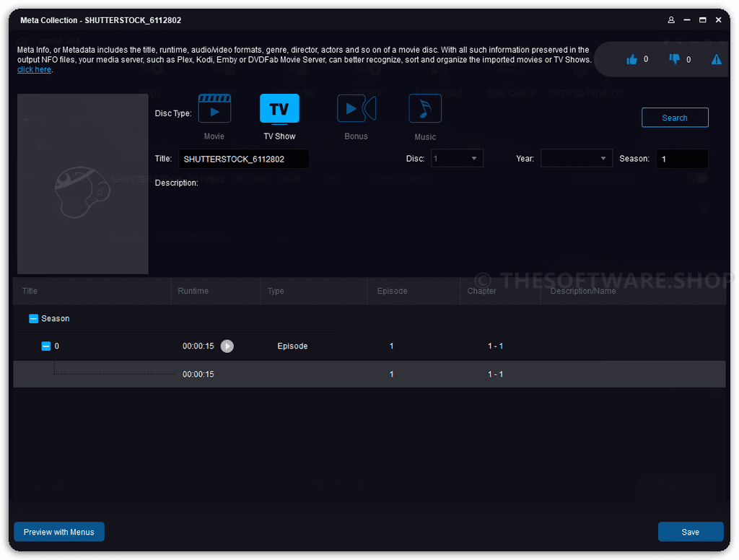Collapse the Season tree node
This screenshot has height=560, width=739.
(33, 319)
